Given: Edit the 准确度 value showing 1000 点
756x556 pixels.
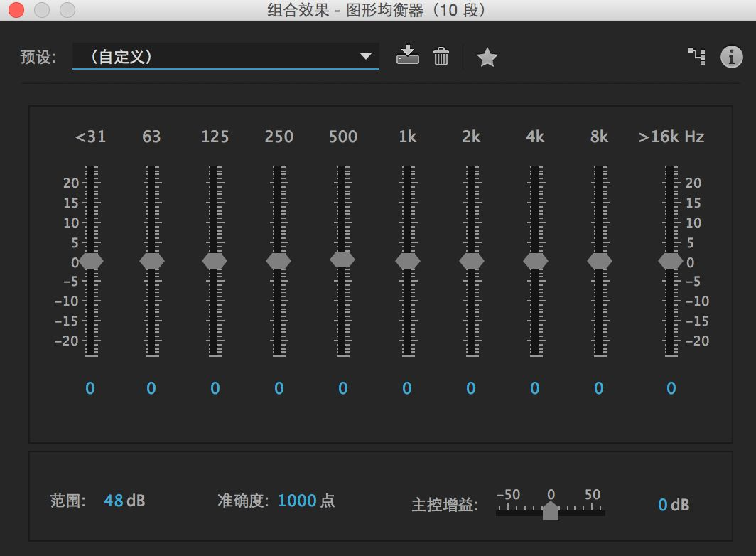Looking at the screenshot, I should [x=294, y=501].
